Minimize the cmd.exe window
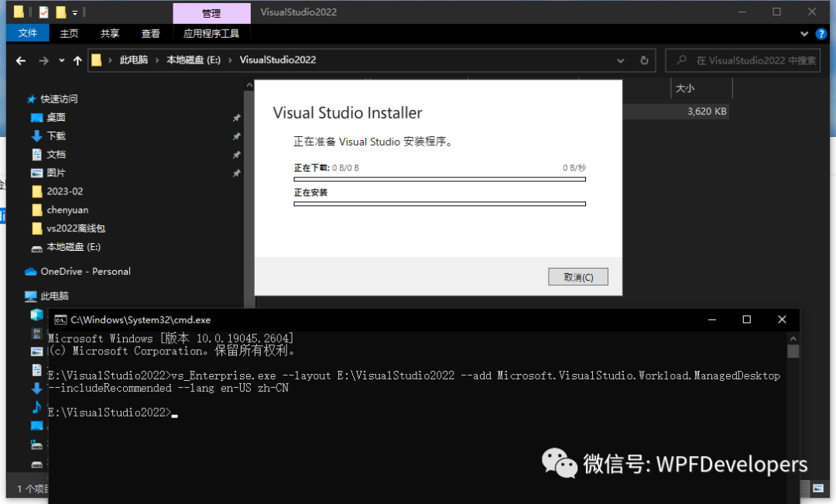 point(712,320)
